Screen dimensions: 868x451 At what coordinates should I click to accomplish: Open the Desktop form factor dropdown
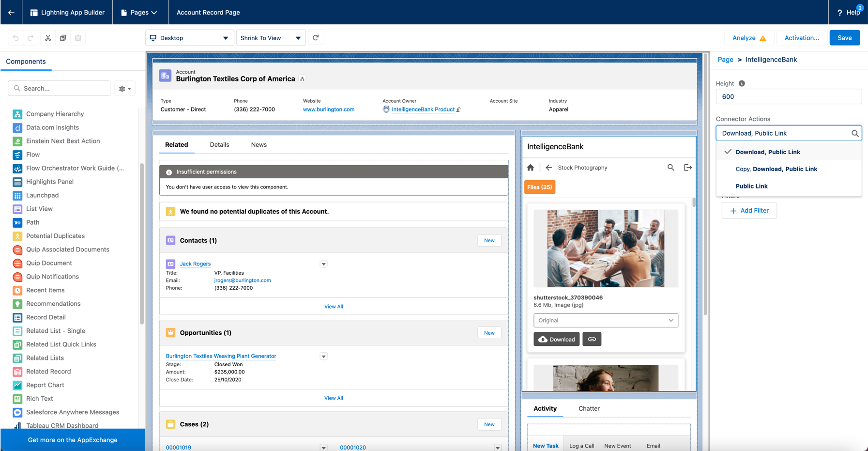point(189,38)
